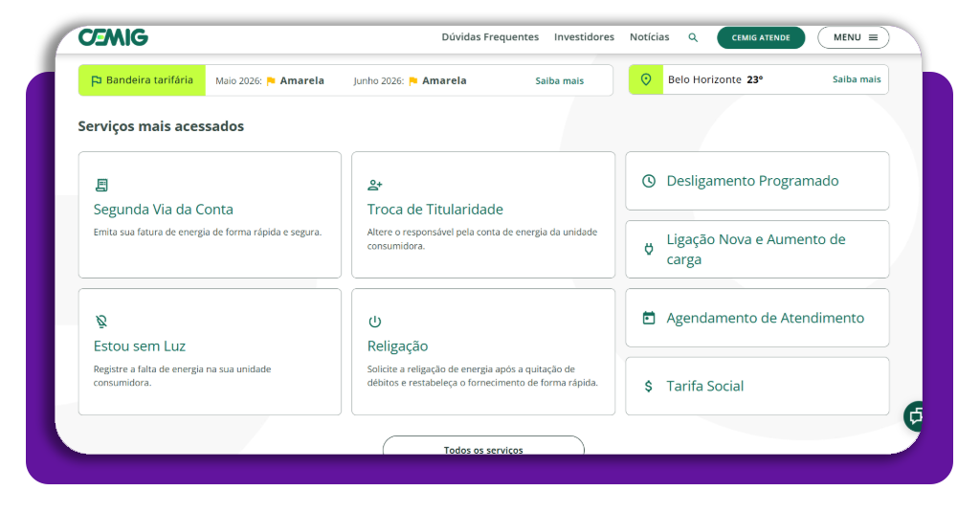This screenshot has height=513, width=980.
Task: Open Dúvidas Frequentes in the navigation
Action: tap(490, 37)
